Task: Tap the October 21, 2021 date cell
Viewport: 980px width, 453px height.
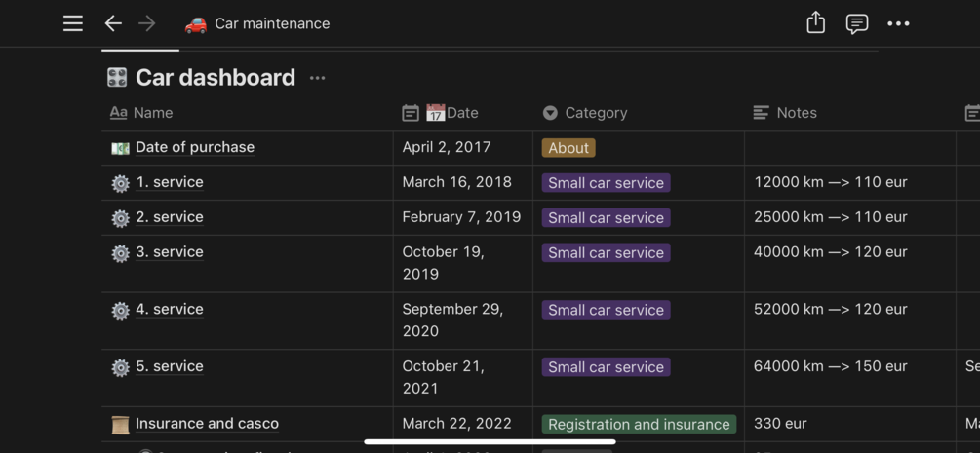Action: point(444,377)
